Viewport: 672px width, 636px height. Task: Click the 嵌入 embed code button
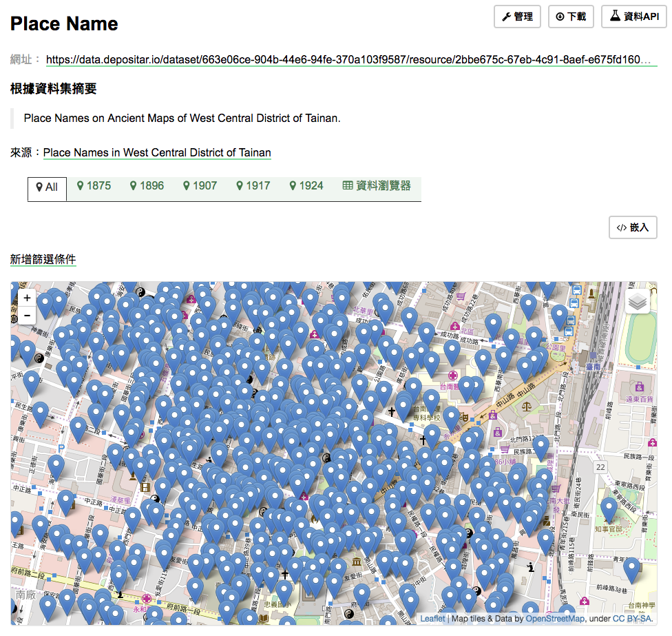633,227
